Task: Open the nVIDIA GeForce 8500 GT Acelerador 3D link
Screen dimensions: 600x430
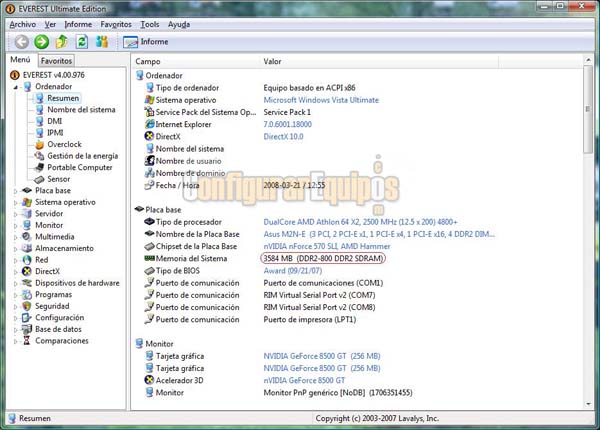Action: click(x=304, y=380)
